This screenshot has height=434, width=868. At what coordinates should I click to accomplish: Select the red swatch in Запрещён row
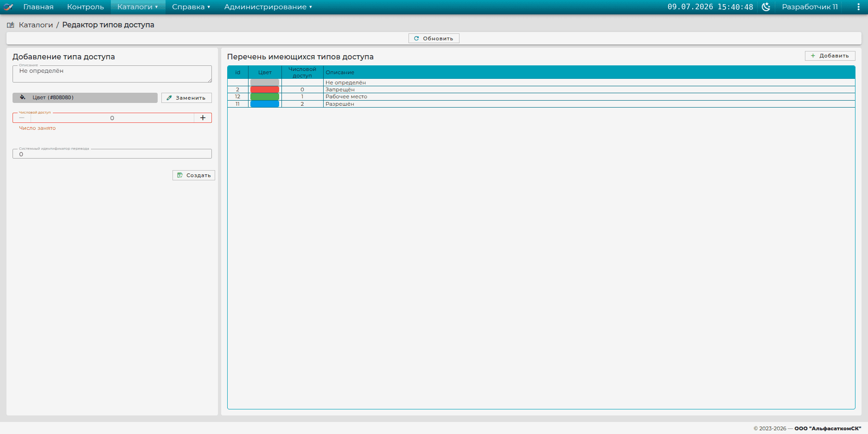(265, 89)
